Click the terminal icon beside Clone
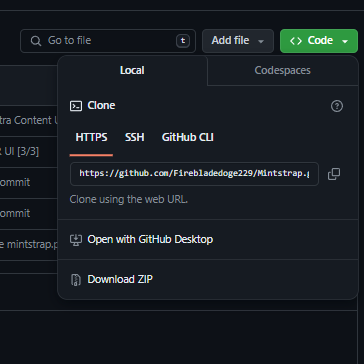364x364 pixels. tap(76, 106)
